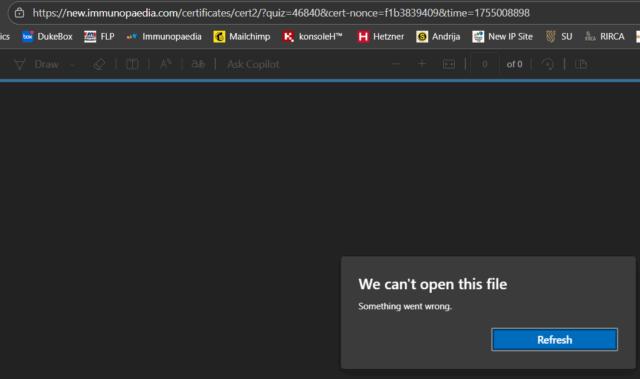
Task: Open the RIRCA bookmark
Action: click(x=604, y=37)
